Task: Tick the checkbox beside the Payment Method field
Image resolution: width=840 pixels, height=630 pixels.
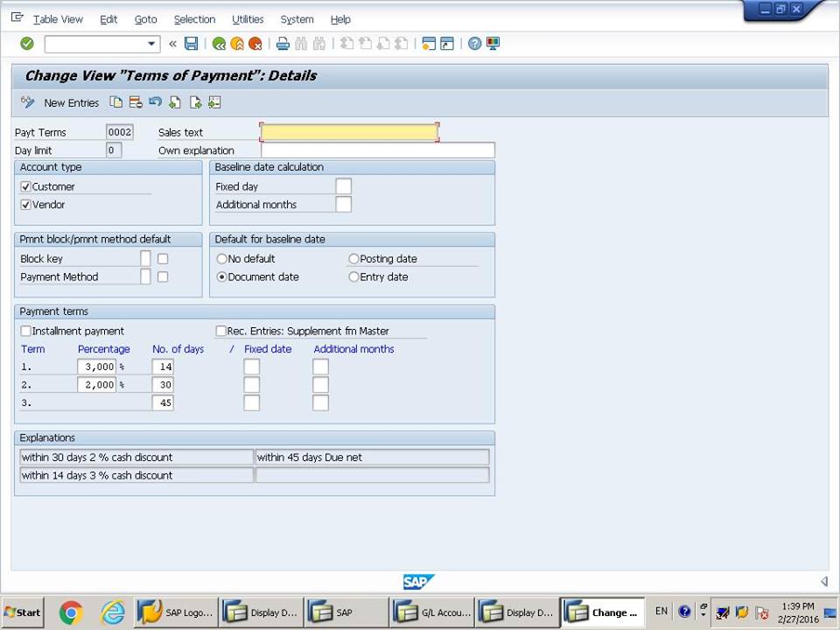Action: click(x=163, y=277)
